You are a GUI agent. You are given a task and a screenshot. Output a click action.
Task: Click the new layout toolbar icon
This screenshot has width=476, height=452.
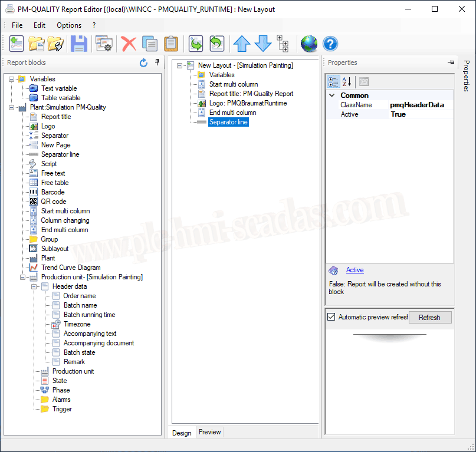click(x=16, y=44)
